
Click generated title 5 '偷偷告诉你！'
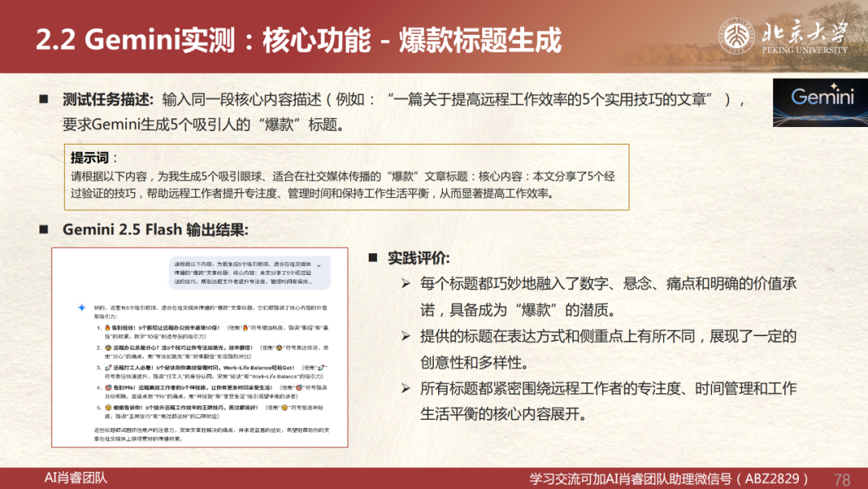coord(216,412)
